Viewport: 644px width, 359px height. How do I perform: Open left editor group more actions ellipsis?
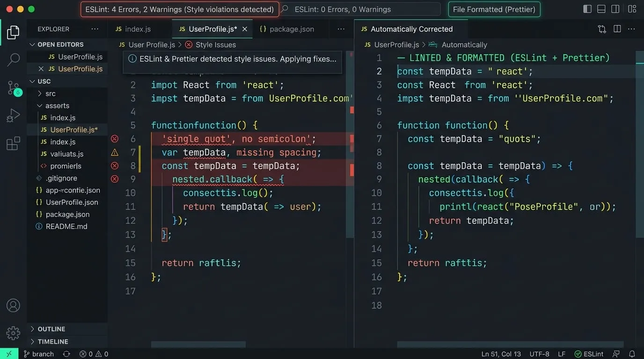click(341, 29)
